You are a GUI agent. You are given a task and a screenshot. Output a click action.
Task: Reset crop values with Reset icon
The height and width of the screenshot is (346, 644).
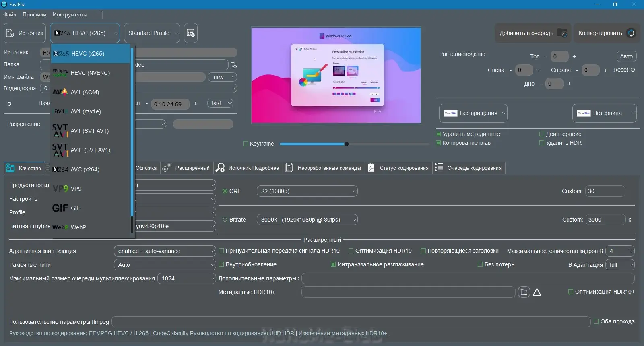[x=624, y=70]
